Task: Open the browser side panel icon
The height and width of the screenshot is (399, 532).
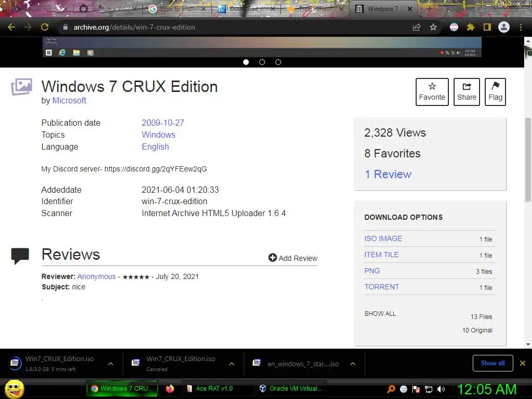Action: [x=487, y=27]
